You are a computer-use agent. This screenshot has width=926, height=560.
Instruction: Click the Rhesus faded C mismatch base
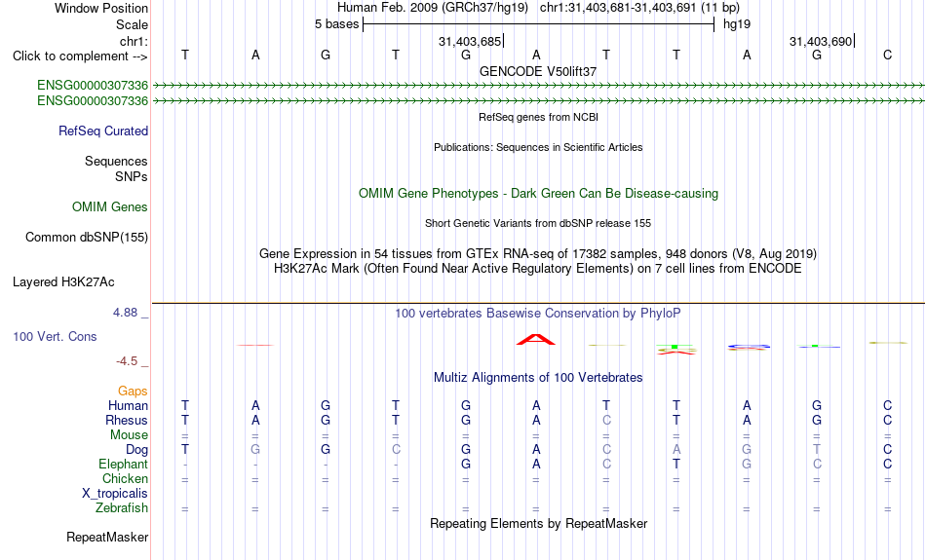(x=606, y=420)
